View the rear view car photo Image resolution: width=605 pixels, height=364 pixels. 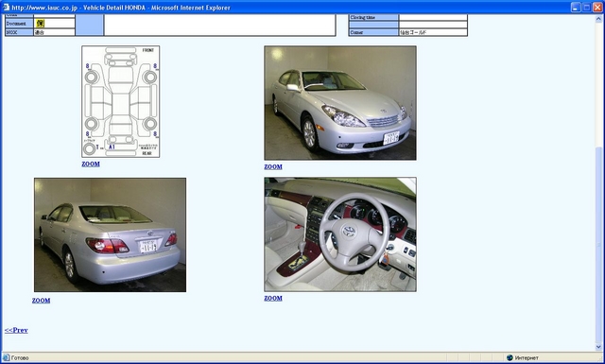110,234
